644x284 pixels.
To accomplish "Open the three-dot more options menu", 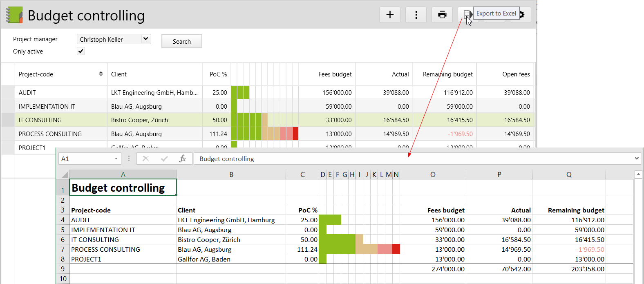I will click(416, 15).
